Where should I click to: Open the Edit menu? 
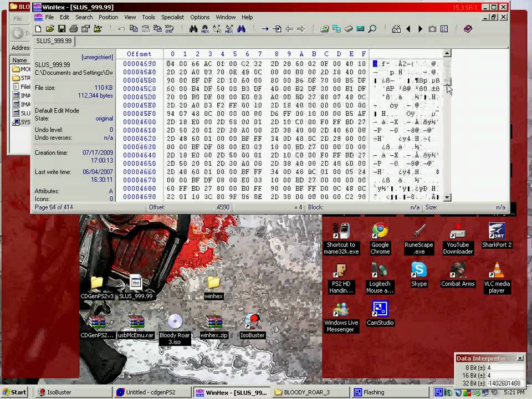coord(64,17)
